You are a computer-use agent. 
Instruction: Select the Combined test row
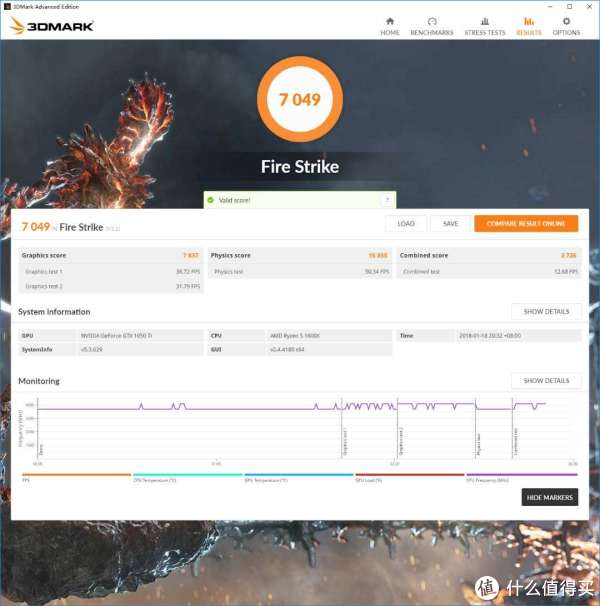(489, 271)
